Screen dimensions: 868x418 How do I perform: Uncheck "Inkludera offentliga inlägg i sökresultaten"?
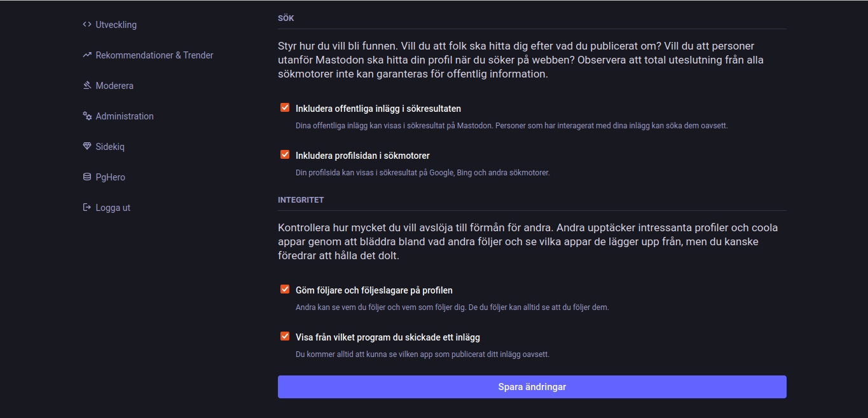coord(284,107)
